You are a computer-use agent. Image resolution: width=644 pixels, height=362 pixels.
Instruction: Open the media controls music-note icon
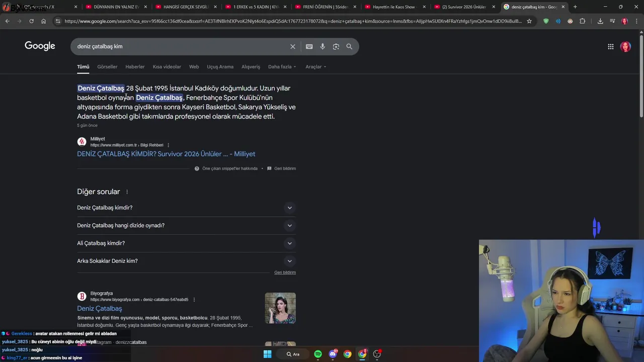(x=612, y=21)
